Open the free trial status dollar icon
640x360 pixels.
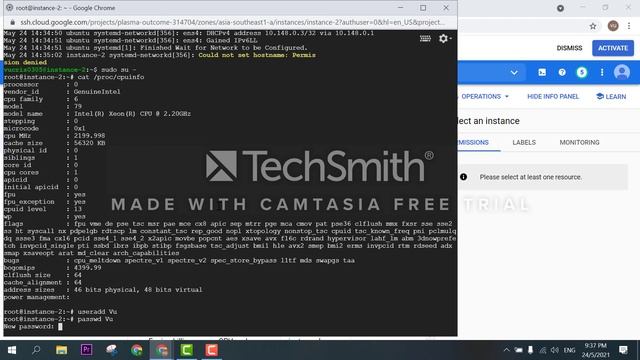582,73
